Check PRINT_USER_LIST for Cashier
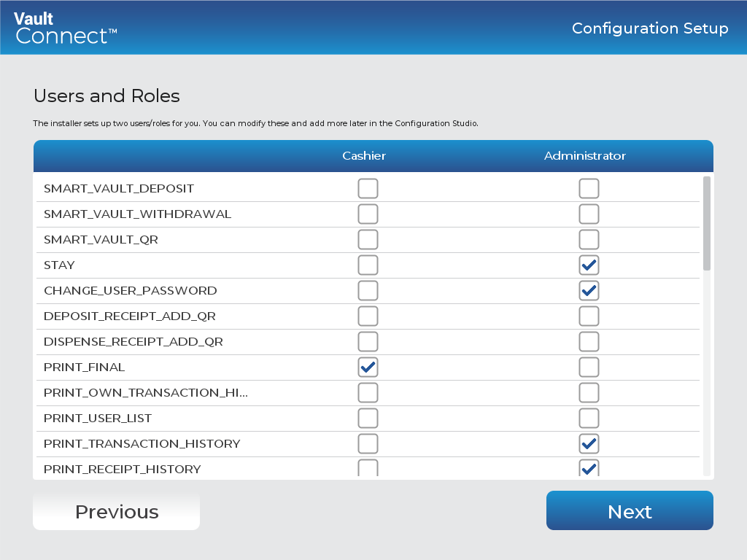Viewport: 747px width, 560px height. coord(368,419)
